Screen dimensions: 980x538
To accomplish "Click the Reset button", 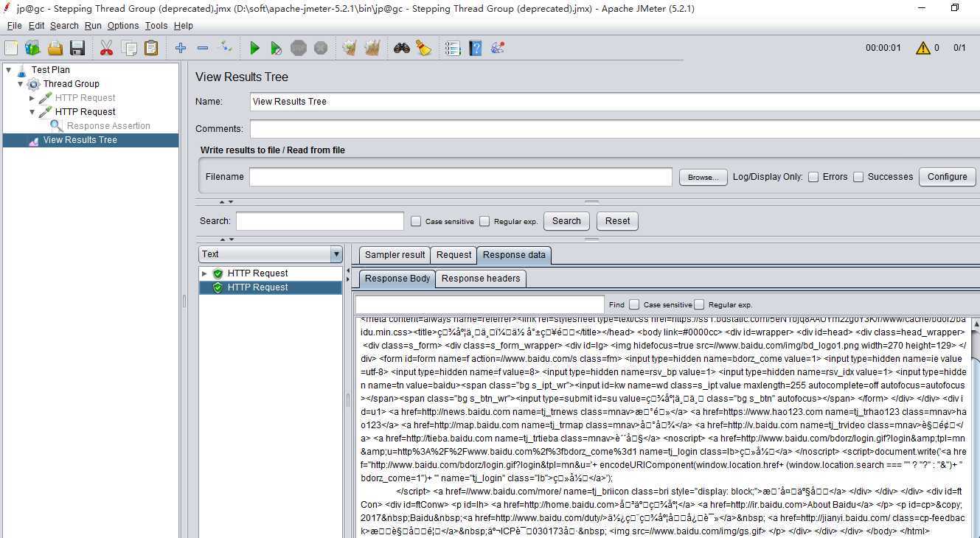I will coord(618,221).
